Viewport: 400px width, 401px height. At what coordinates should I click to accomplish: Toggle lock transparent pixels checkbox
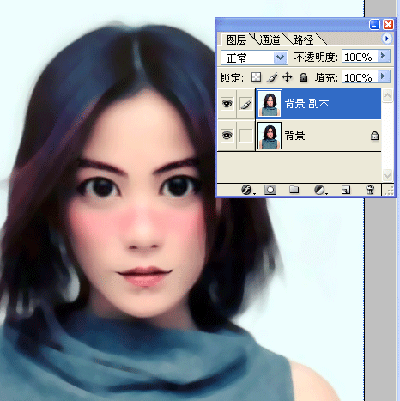(x=256, y=78)
